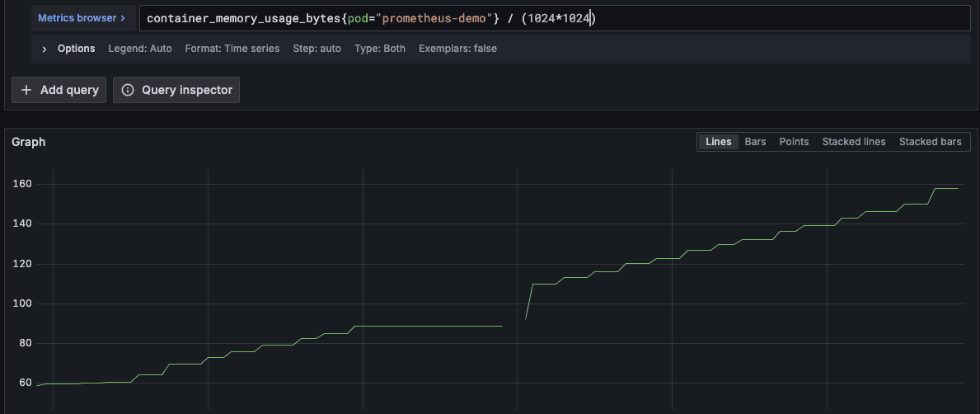Open the Query inspector

click(176, 90)
